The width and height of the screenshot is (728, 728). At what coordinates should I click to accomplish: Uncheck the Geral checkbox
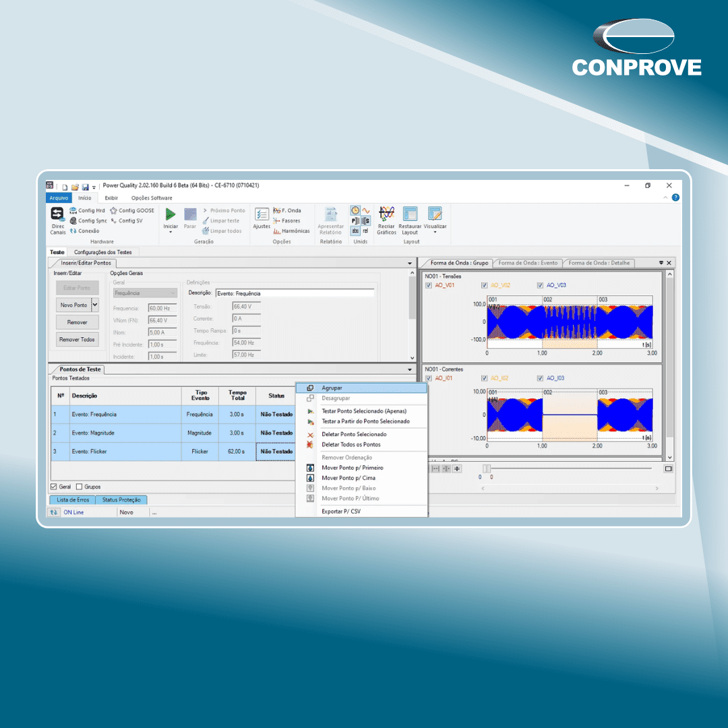pyautogui.click(x=54, y=487)
